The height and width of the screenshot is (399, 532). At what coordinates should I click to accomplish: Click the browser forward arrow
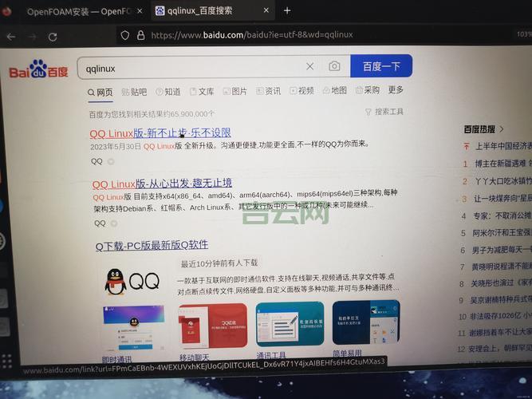(32, 37)
